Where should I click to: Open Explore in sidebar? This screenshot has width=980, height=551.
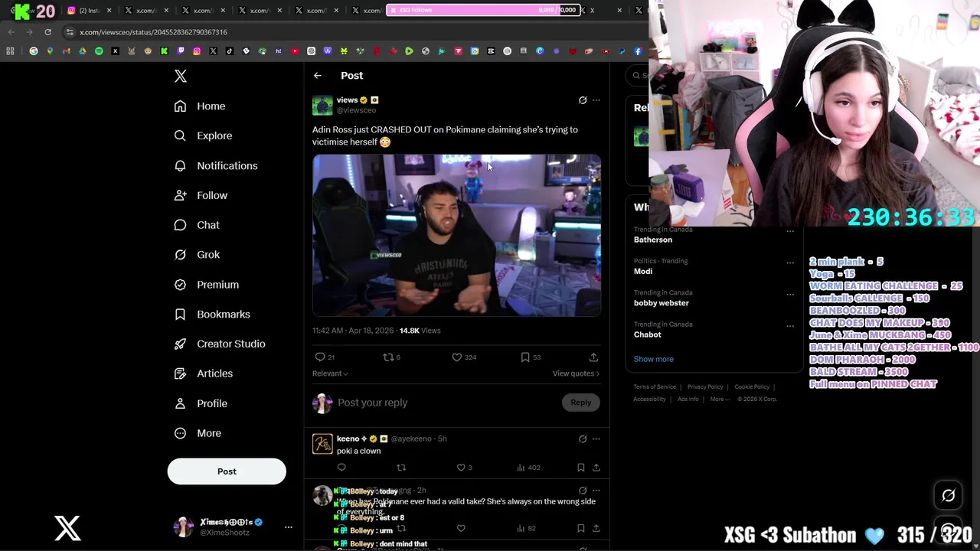(x=203, y=136)
